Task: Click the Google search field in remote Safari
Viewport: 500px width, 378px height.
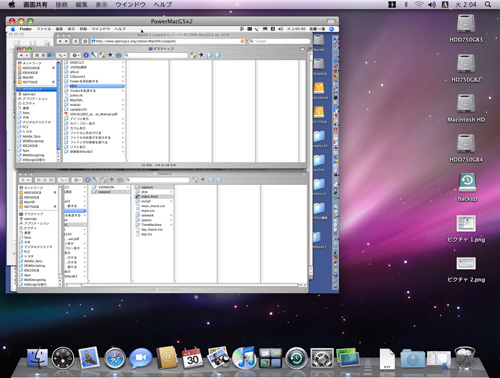Action: click(279, 41)
